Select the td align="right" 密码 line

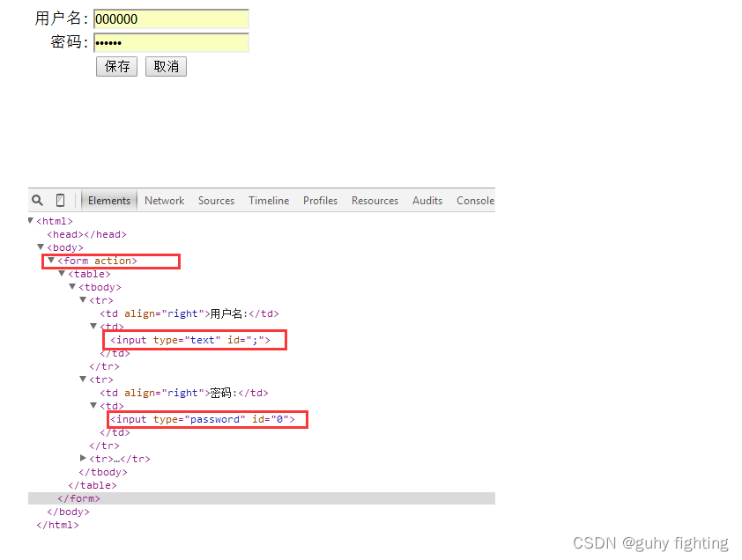[184, 393]
